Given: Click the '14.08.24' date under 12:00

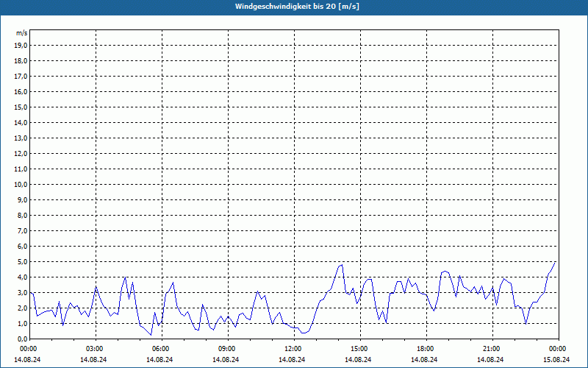Looking at the screenshot, I should [x=292, y=359].
